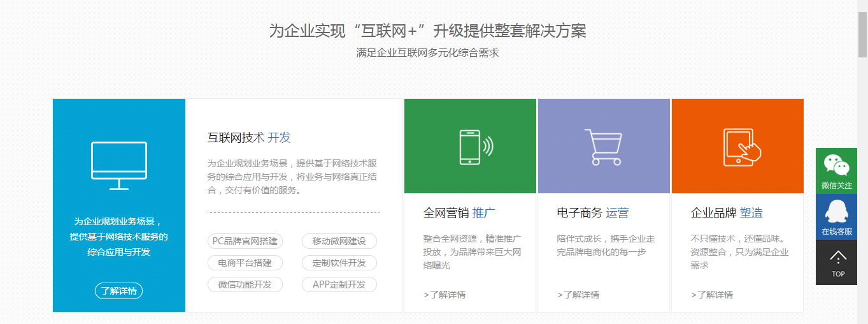The image size is (868, 324).
Task: Select the APP定制开发 tag
Action: 339,284
